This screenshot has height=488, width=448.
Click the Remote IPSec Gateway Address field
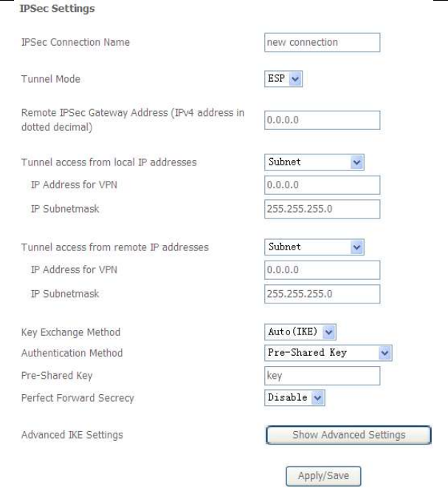tap(321, 120)
